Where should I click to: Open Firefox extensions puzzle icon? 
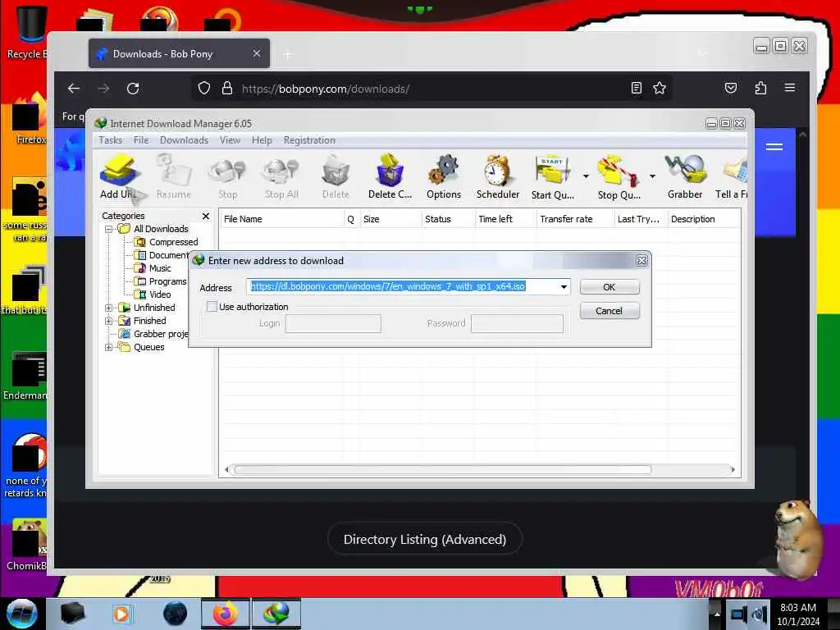click(x=760, y=88)
